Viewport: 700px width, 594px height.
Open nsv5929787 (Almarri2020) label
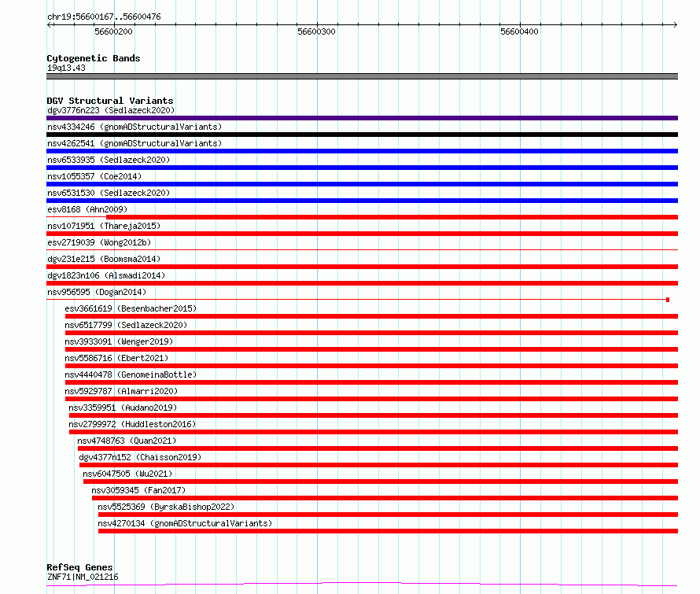121,391
